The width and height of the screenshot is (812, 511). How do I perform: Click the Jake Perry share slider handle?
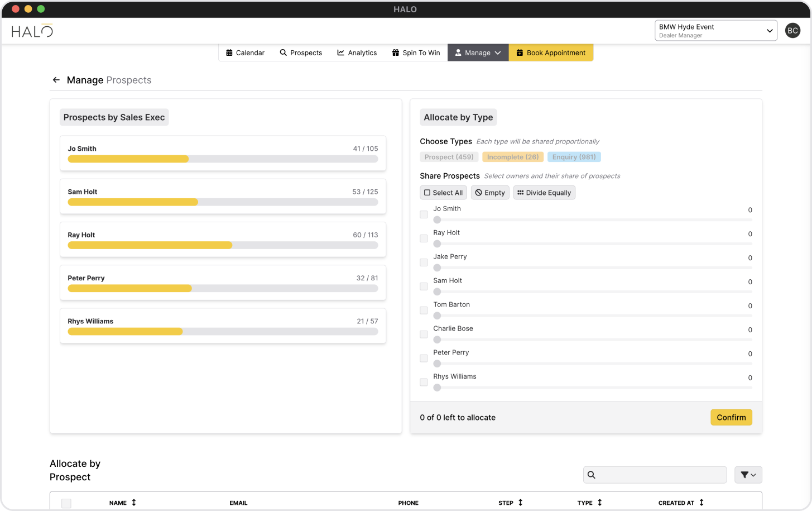[x=437, y=268]
